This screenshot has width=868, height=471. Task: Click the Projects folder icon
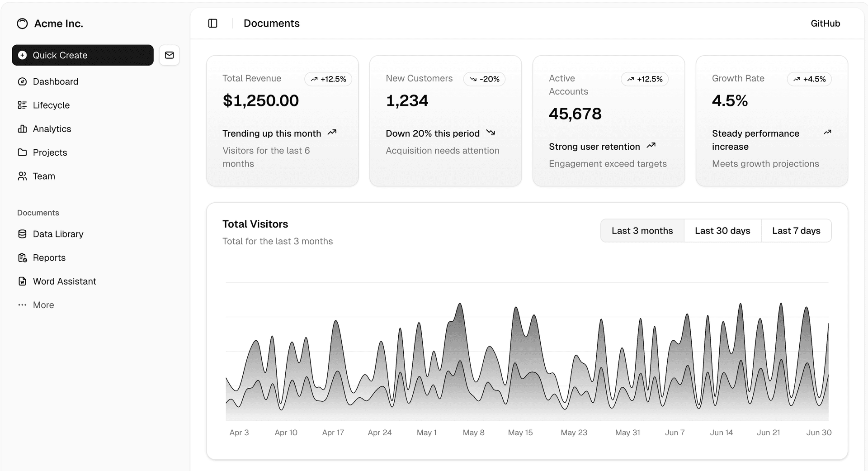click(x=22, y=152)
